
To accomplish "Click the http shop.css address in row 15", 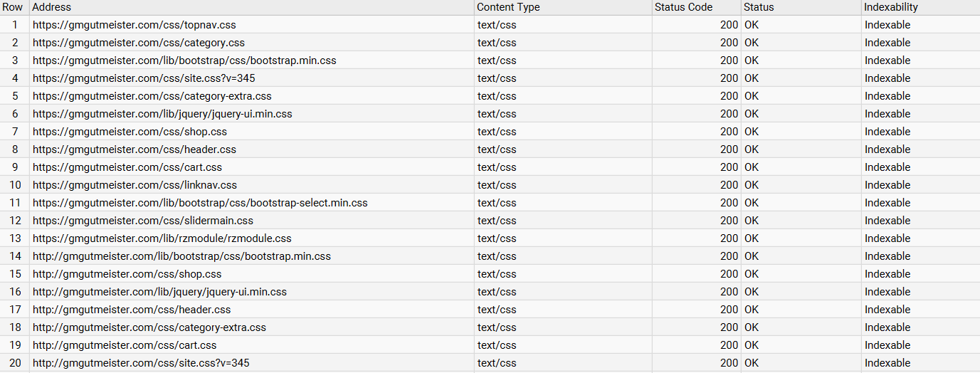I will [x=127, y=274].
